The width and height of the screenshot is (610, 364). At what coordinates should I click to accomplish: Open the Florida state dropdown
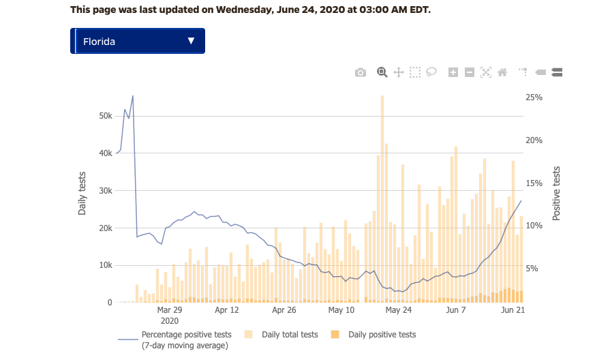coord(137,41)
